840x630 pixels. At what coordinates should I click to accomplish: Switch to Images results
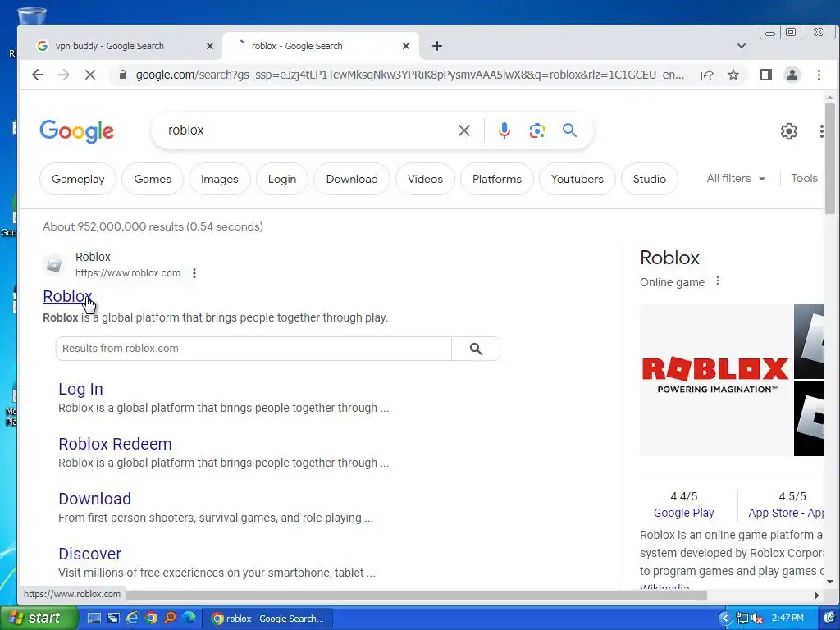220,179
